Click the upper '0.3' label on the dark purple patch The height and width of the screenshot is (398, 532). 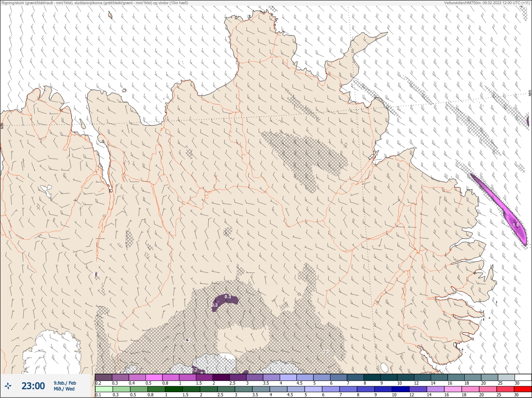click(x=228, y=297)
